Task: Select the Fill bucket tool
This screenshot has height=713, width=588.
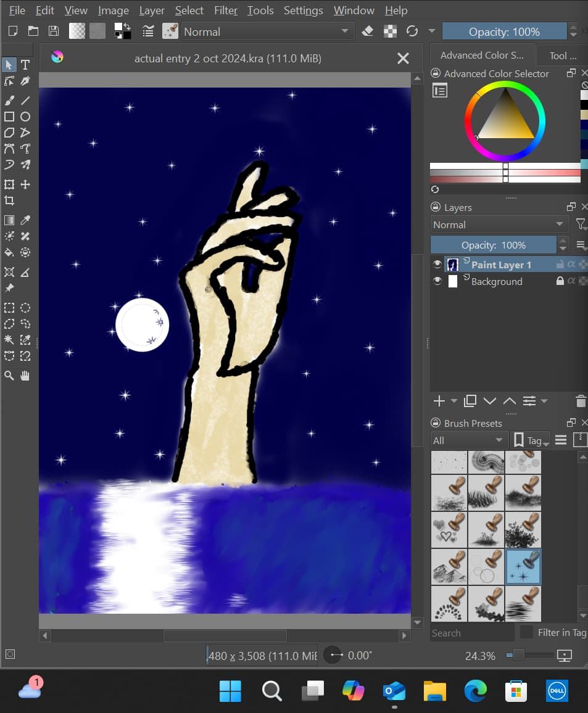Action: click(9, 252)
